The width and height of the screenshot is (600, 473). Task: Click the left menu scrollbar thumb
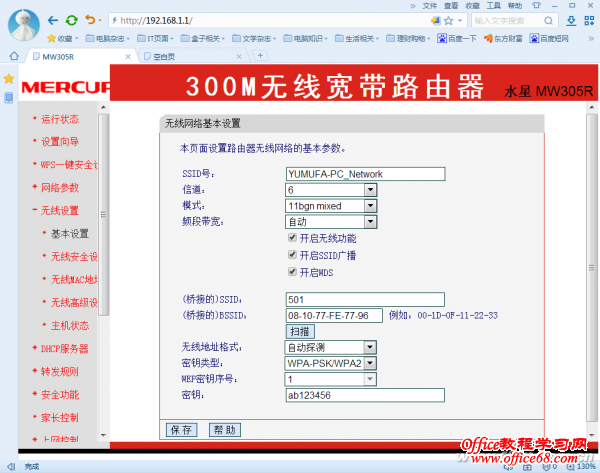coord(103,215)
